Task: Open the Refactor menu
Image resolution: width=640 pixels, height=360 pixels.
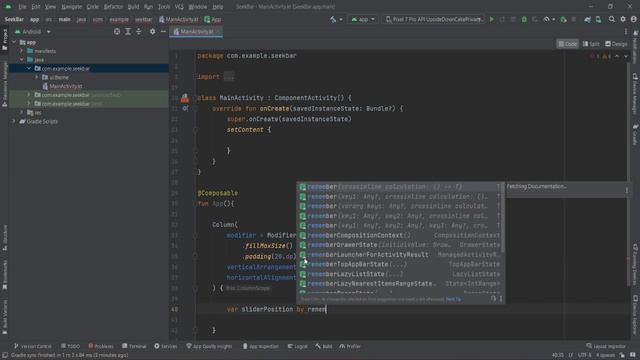Action: (x=113, y=7)
